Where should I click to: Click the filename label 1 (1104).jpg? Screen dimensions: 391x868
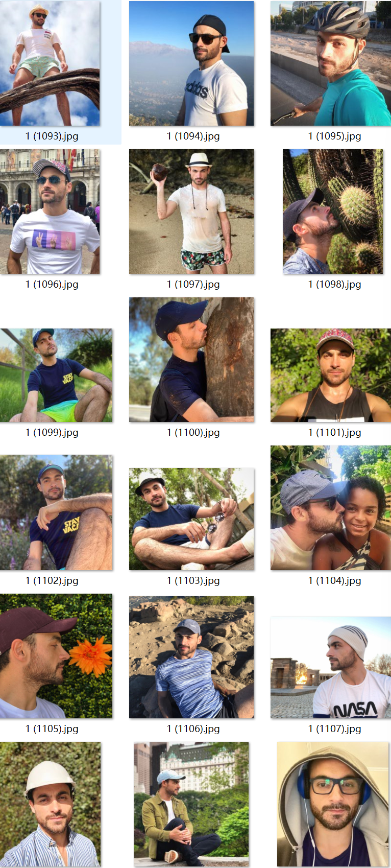click(x=335, y=580)
